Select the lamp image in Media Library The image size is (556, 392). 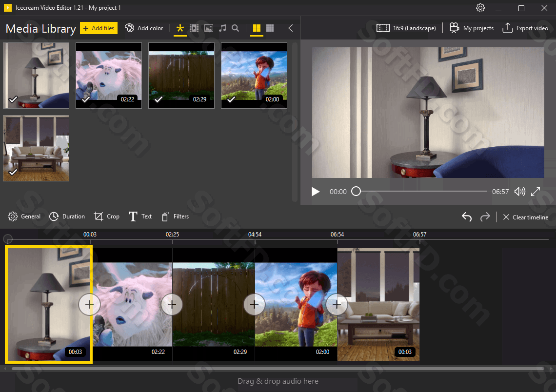(36, 76)
